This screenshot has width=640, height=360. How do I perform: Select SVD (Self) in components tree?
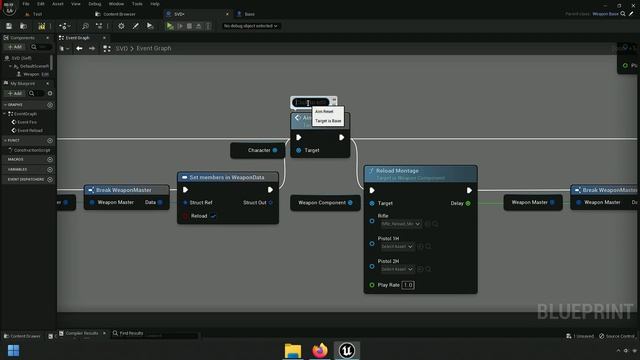pyautogui.click(x=21, y=58)
